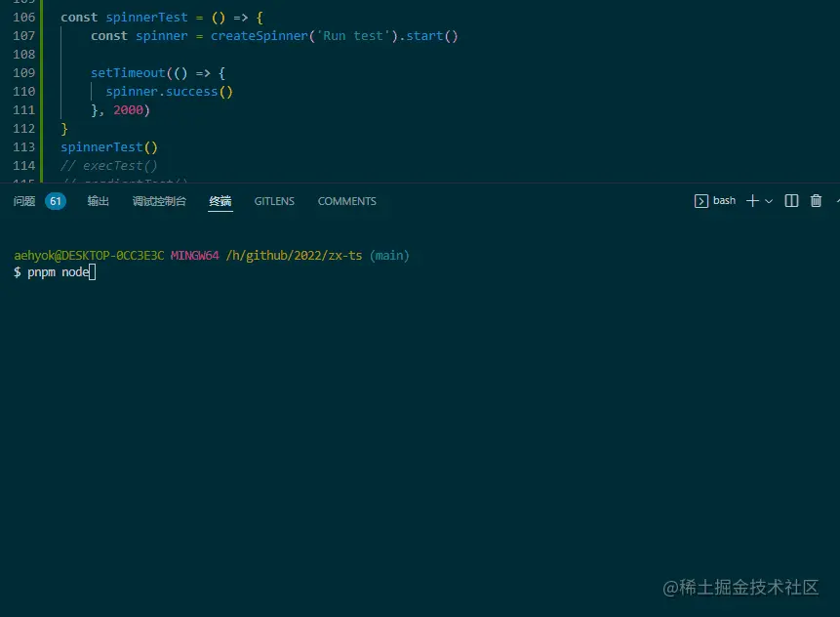Click the 'Run test' string literal
The height and width of the screenshot is (617, 840).
tap(353, 36)
